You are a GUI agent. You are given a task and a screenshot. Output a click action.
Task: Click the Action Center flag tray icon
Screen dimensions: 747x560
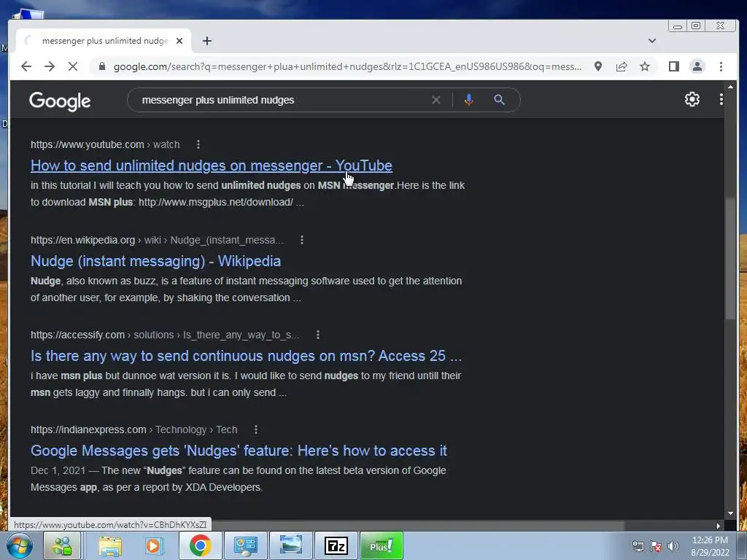(656, 546)
